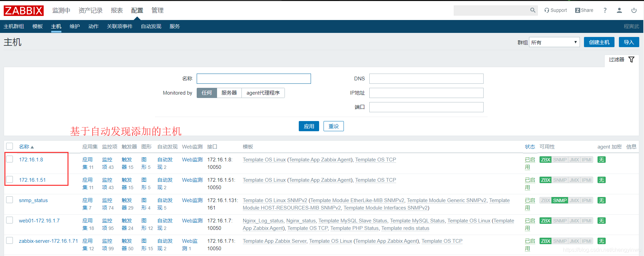Open the 监测中 top menu
The width and height of the screenshot is (644, 256).
(x=61, y=11)
